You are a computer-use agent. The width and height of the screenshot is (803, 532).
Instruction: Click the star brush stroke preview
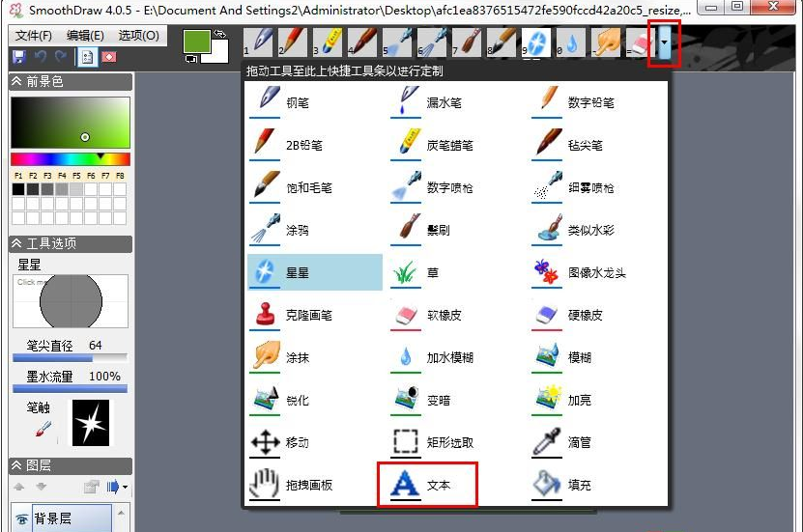coord(92,423)
